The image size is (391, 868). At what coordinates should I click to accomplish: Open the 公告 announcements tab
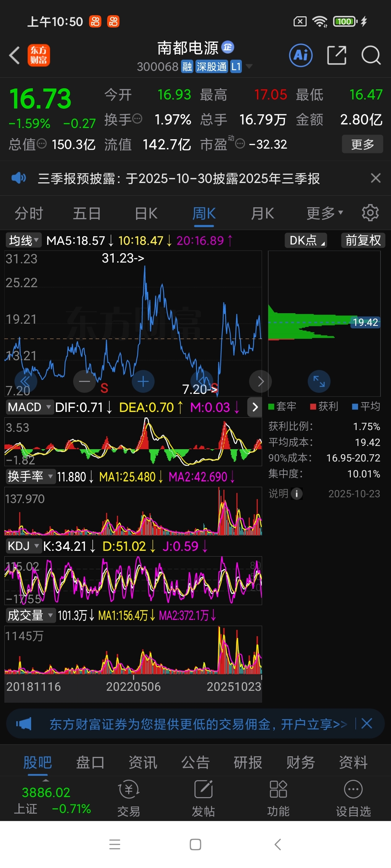(x=195, y=762)
